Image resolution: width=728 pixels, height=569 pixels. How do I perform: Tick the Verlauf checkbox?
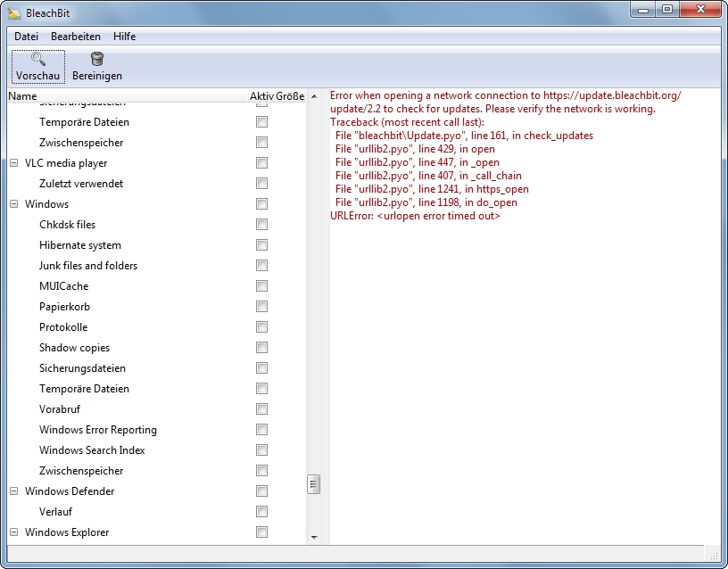coord(262,511)
